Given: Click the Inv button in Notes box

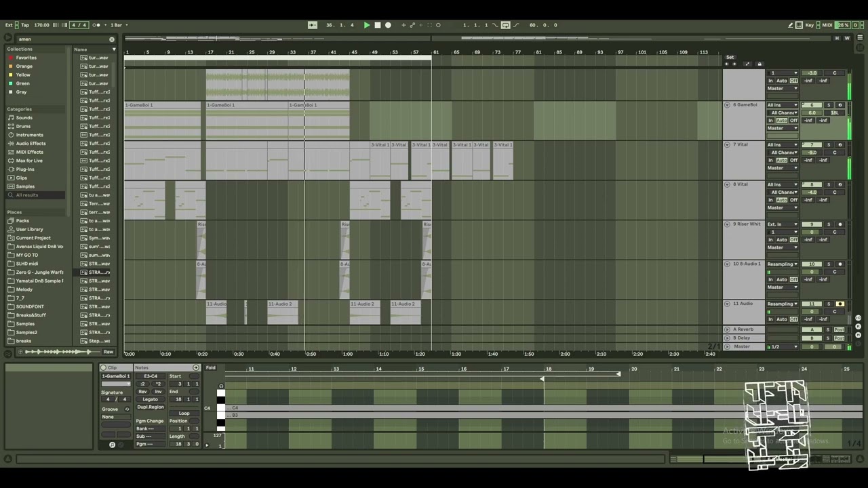Looking at the screenshot, I should click(158, 392).
